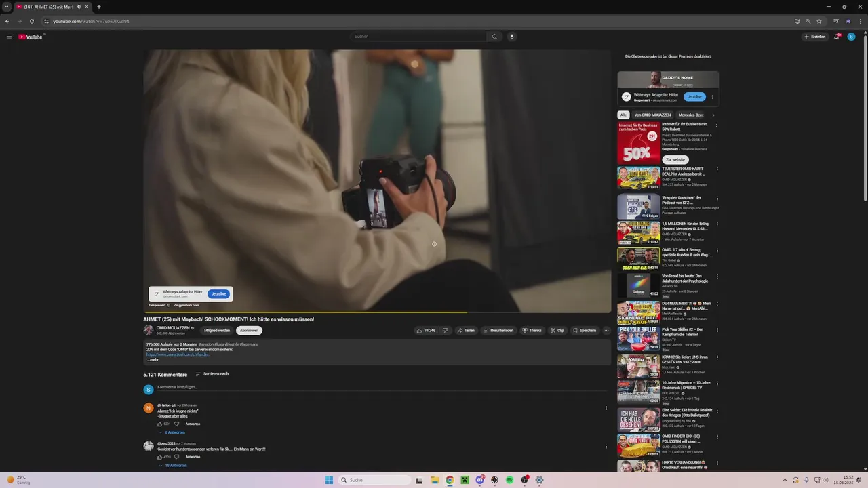Select the Von OMID MOUAZZEN chip

tap(652, 115)
